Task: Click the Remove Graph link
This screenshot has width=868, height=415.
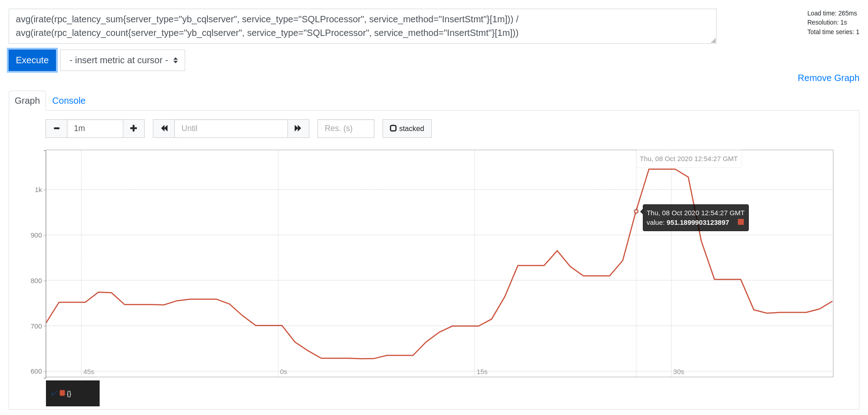Action: (x=828, y=78)
